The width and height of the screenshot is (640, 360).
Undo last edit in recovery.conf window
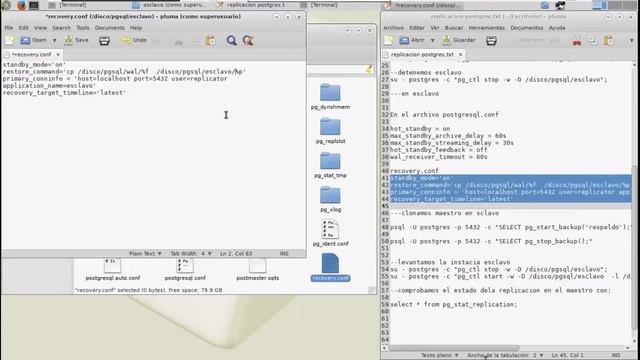pyautogui.click(x=134, y=40)
